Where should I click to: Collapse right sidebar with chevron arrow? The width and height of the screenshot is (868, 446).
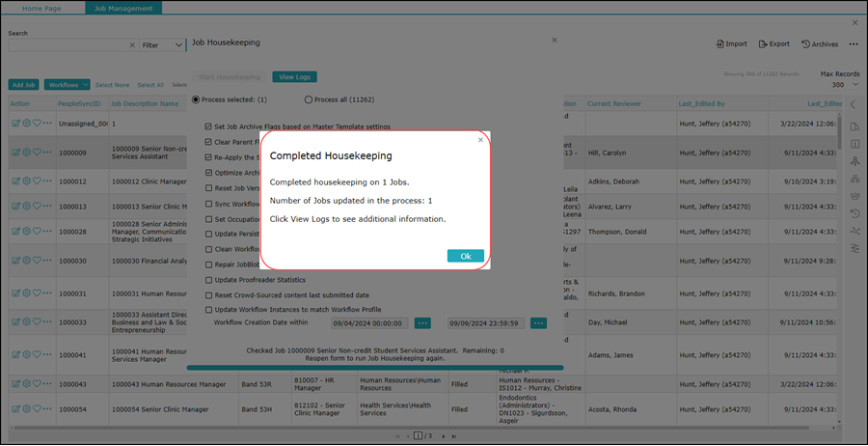click(853, 104)
